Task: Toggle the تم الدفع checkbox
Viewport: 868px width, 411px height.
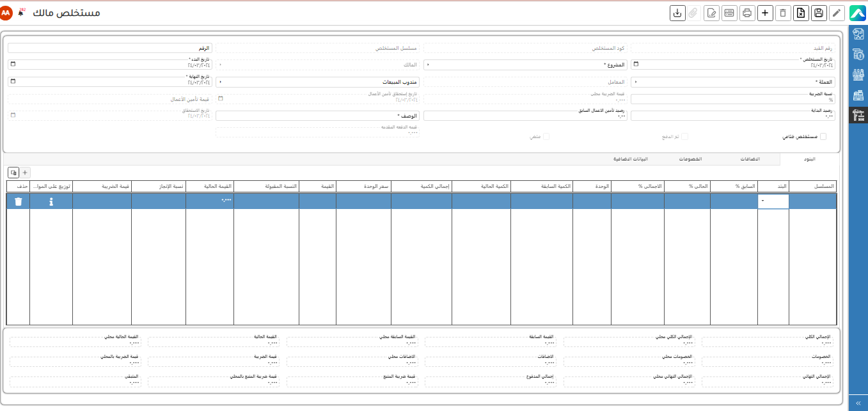Action: 684,137
